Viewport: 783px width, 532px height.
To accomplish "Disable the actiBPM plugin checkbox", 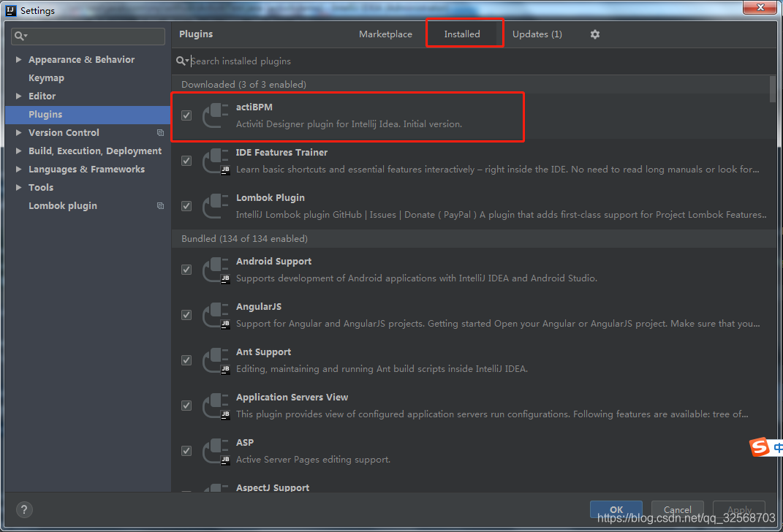I will [186, 115].
